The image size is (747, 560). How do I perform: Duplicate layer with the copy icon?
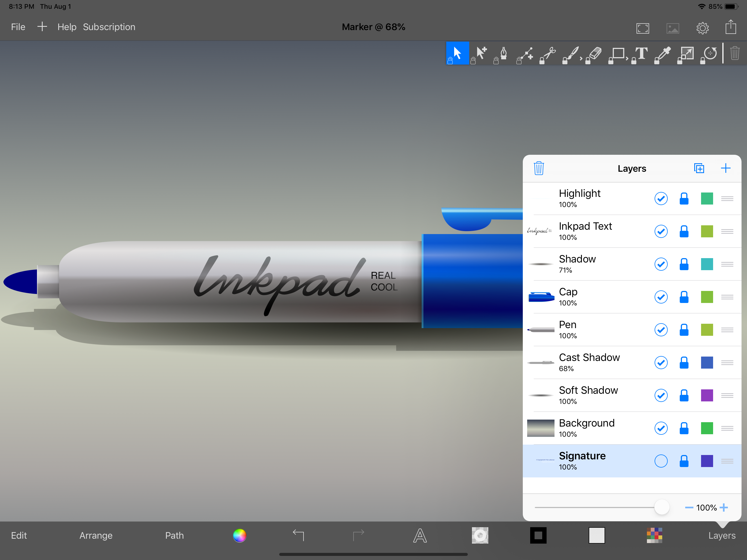click(699, 168)
